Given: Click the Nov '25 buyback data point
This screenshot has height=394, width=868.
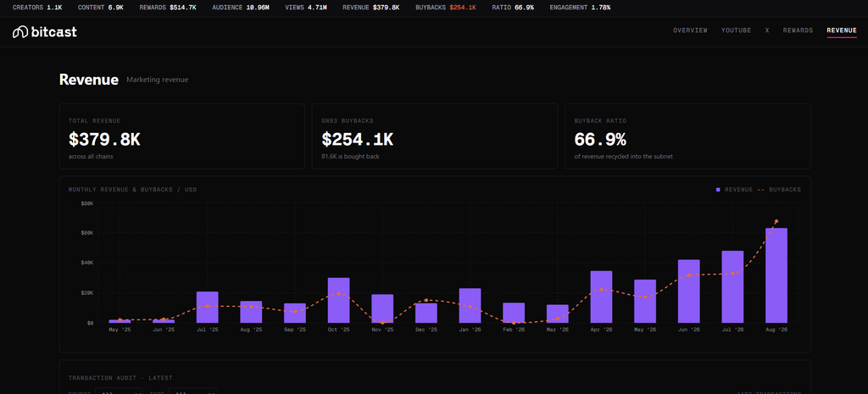Looking at the screenshot, I should 382,322.
